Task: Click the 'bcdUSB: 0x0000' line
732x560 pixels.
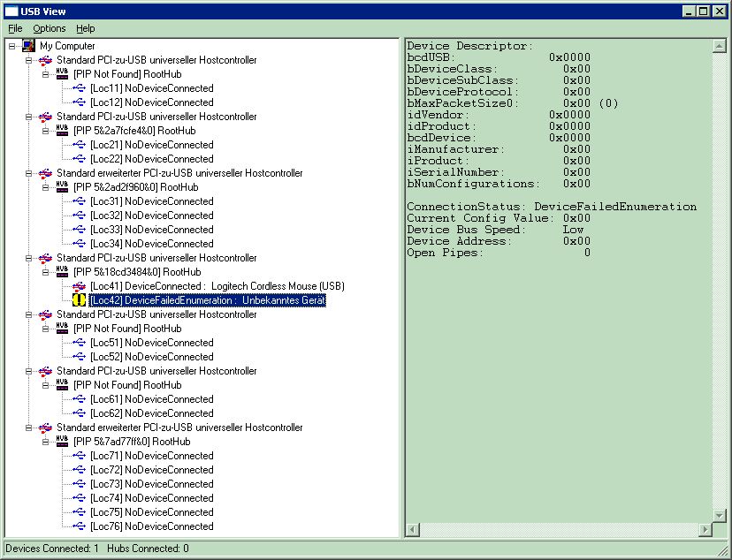Action: click(x=499, y=57)
